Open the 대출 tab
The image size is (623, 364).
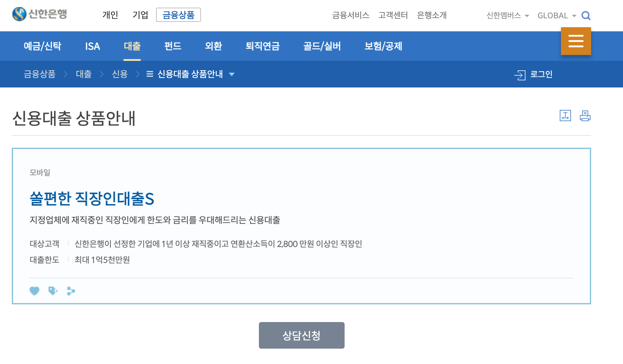tap(132, 46)
